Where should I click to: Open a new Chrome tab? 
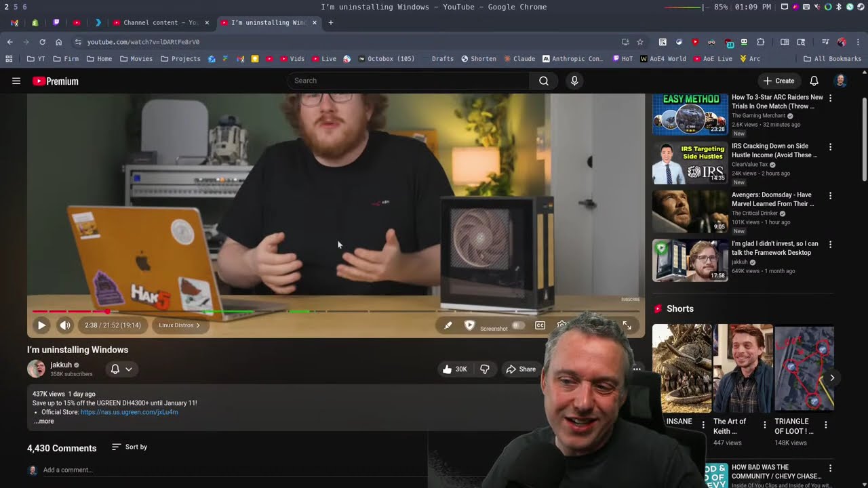[x=331, y=22]
